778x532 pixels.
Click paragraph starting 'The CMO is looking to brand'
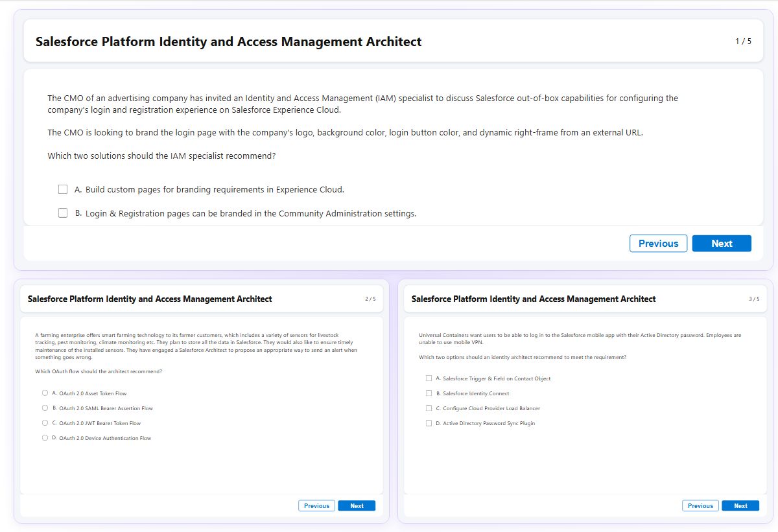pos(345,133)
